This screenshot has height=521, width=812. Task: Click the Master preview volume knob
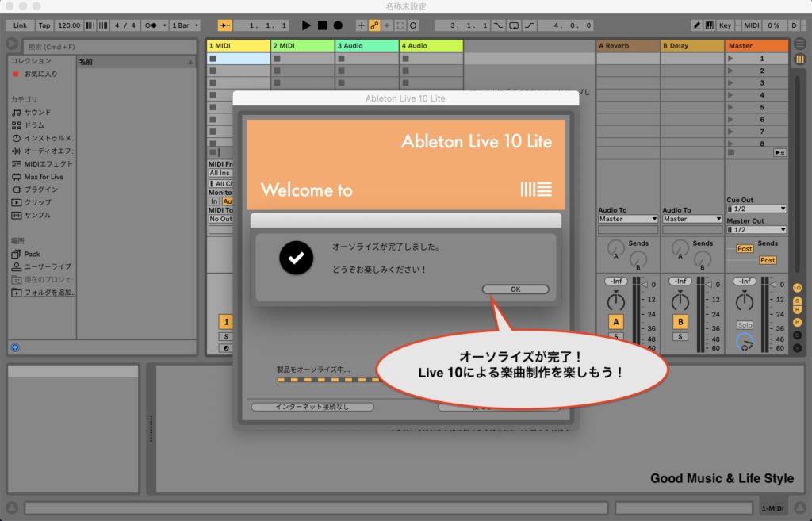(745, 342)
